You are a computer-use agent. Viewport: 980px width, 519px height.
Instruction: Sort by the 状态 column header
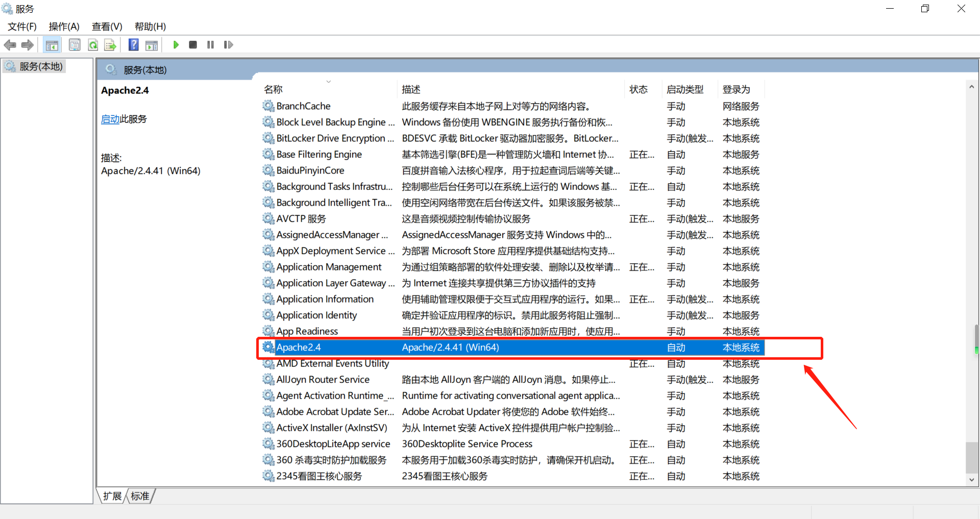coord(643,89)
